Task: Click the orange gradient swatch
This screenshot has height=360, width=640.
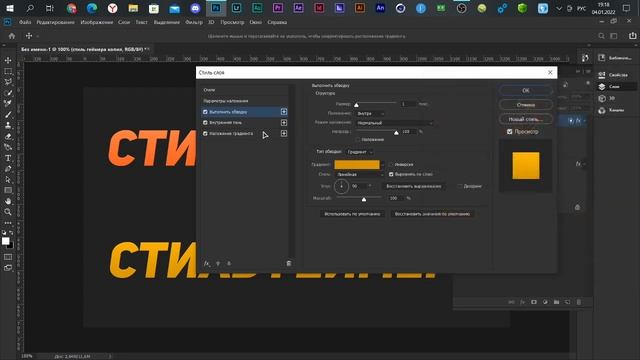Action: (x=357, y=164)
